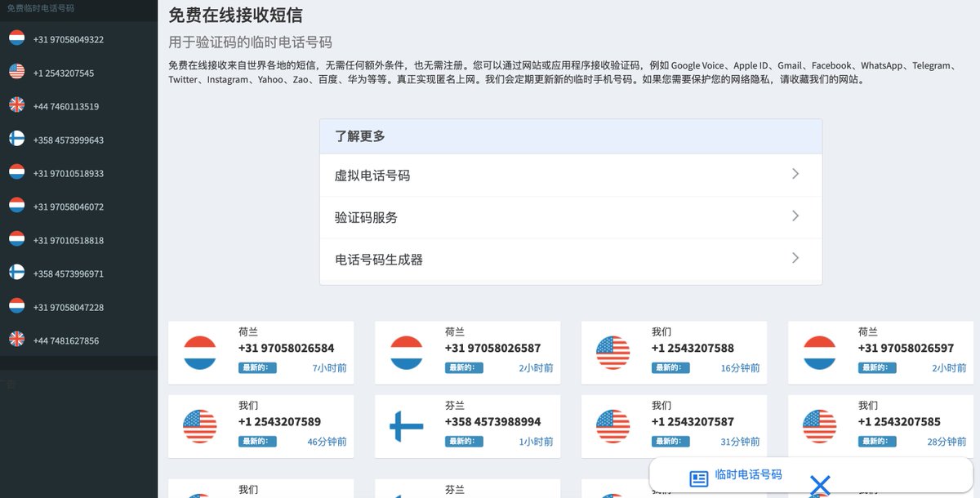
Task: Click the Finland flag beside +358 4573996971
Action: point(16,273)
